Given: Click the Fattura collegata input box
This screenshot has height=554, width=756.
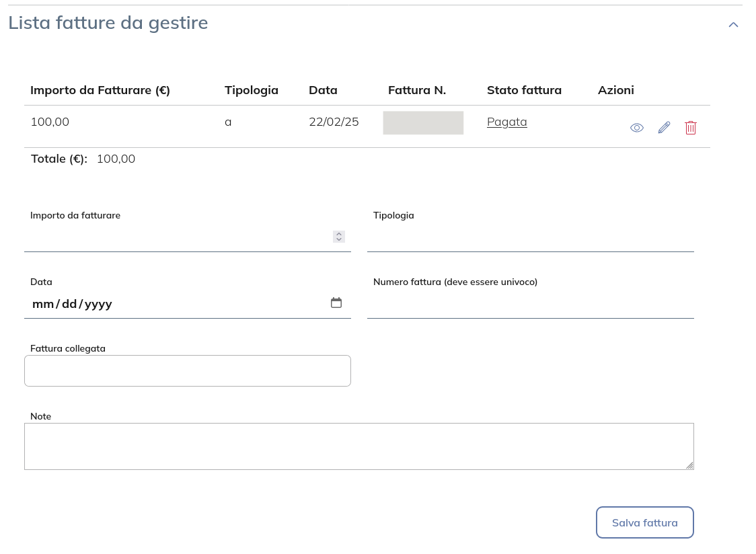Looking at the screenshot, I should click(188, 370).
